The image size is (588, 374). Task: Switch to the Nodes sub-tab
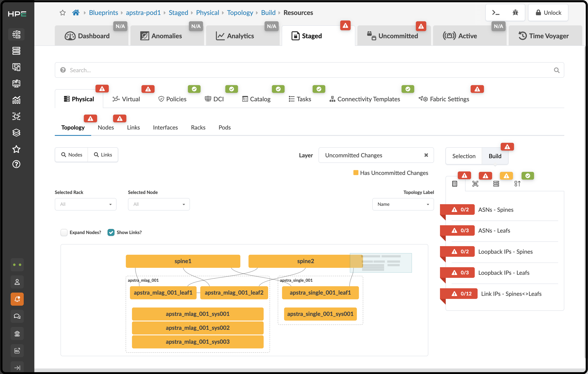pyautogui.click(x=106, y=127)
